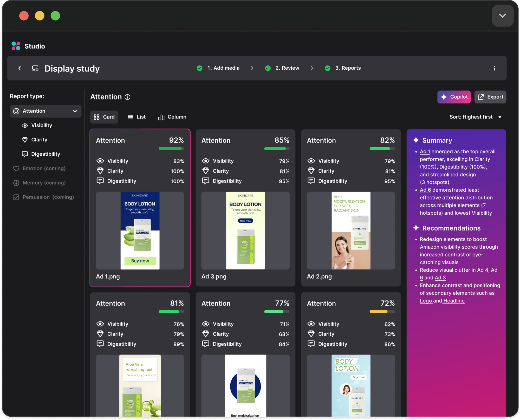Image resolution: width=520 pixels, height=420 pixels.
Task: Click Digestibility icon in 72% card
Action: coord(311,344)
